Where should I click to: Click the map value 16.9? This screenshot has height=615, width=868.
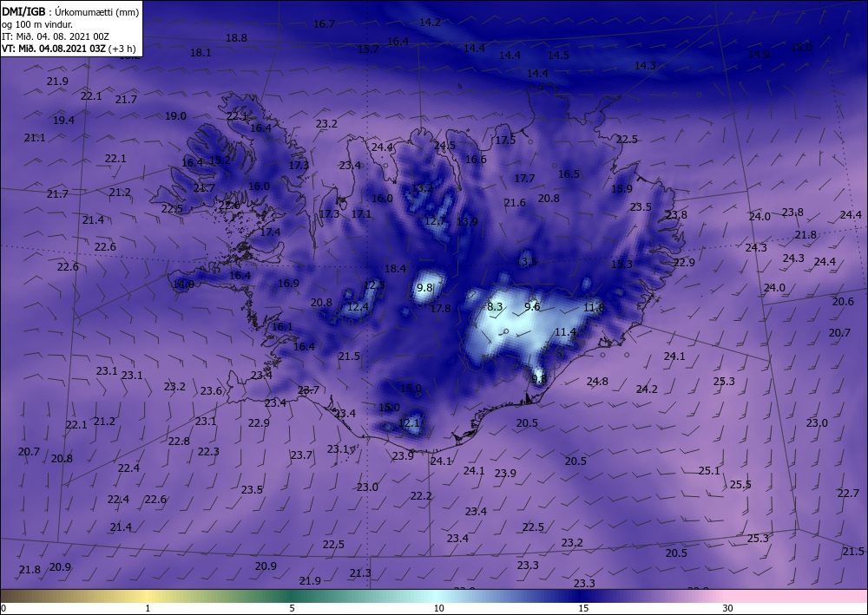288,283
